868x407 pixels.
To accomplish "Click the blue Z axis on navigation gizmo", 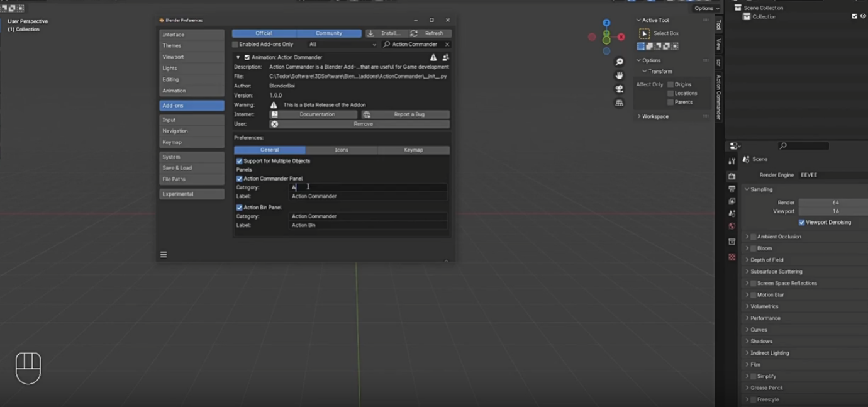I will click(606, 23).
